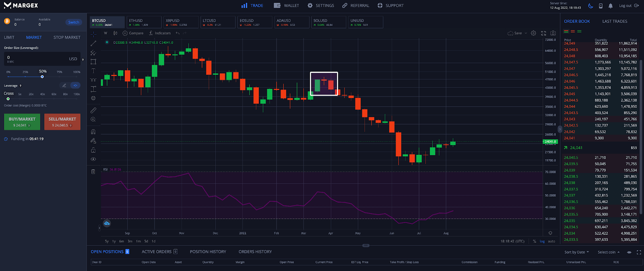Activate the magnet mode icon

tap(93, 132)
